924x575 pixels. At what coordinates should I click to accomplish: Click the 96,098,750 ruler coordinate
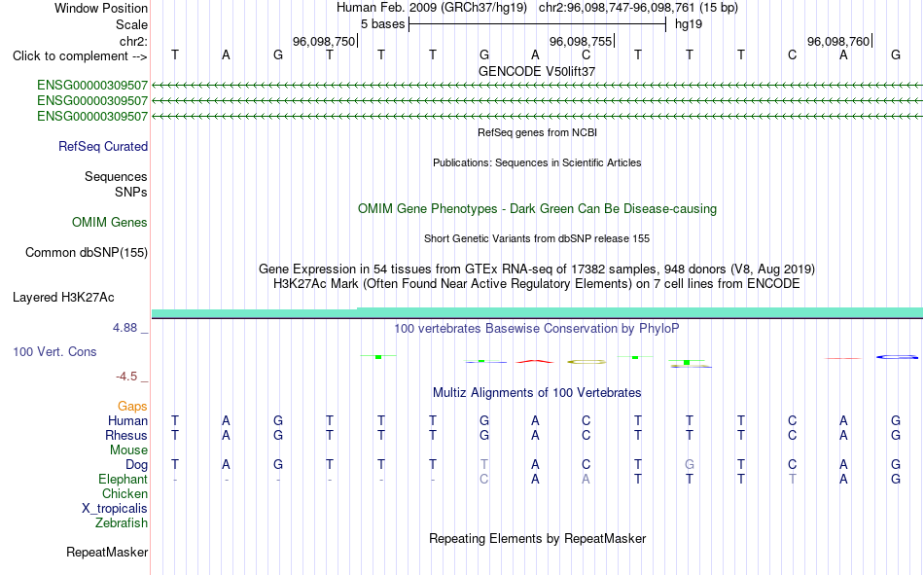(324, 41)
